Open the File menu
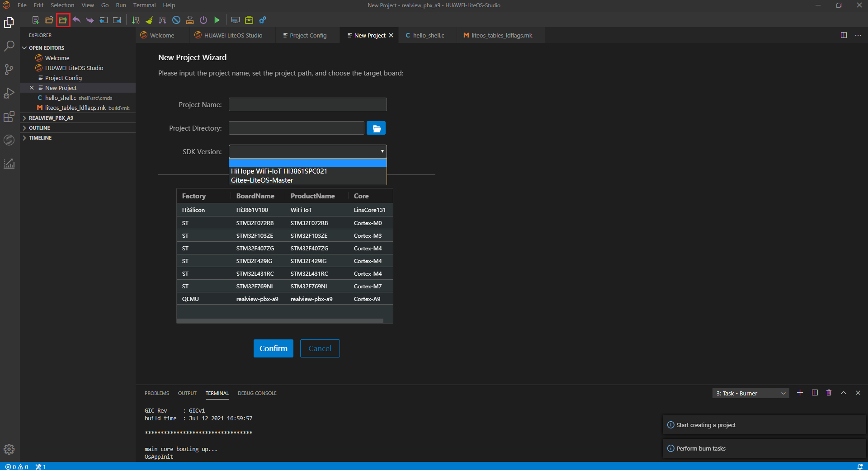The height and width of the screenshot is (470, 868). pos(22,5)
